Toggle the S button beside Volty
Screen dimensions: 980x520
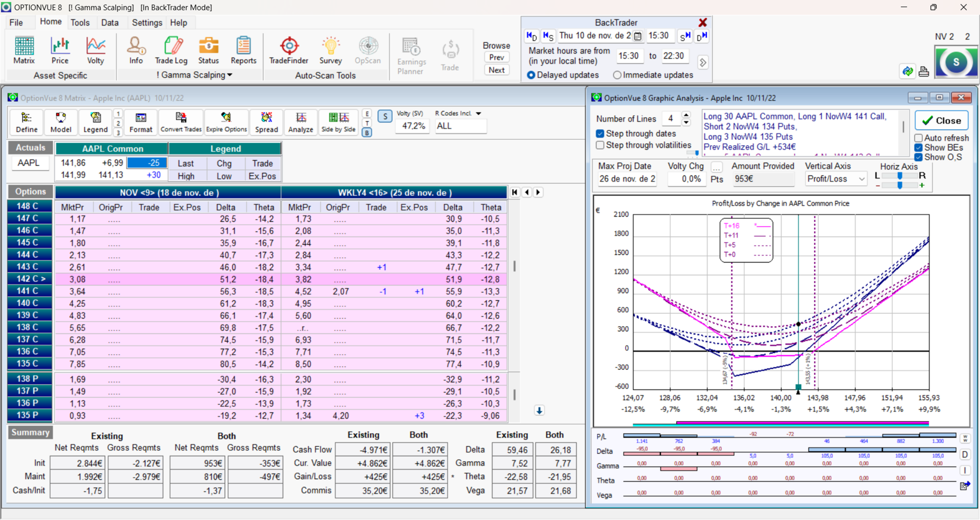pos(385,116)
